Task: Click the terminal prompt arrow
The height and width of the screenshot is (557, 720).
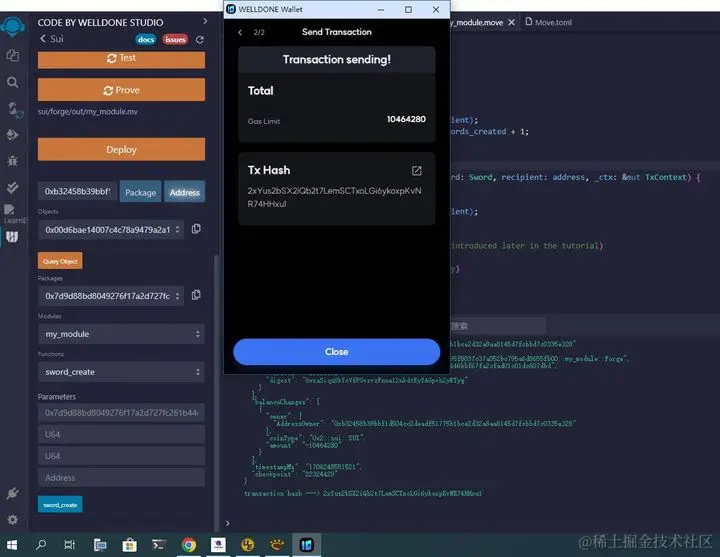Action: pos(227,523)
